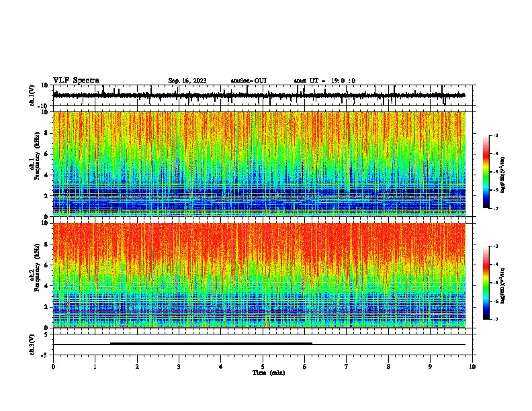
Task: Click the "-3" label atop ch.1 color scale
Action: pyautogui.click(x=495, y=135)
